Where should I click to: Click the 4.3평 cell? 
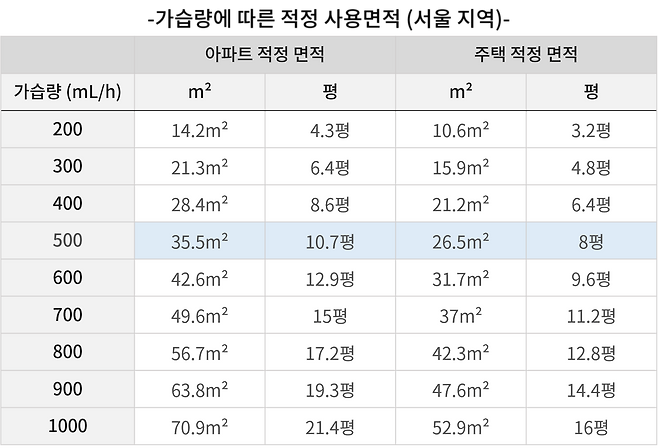(330, 129)
